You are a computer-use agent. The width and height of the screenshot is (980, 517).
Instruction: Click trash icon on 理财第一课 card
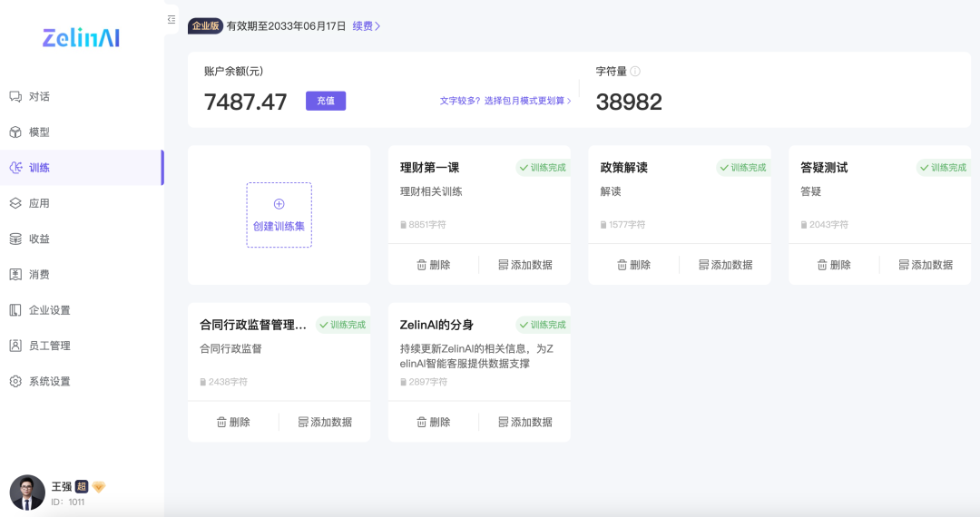(422, 265)
